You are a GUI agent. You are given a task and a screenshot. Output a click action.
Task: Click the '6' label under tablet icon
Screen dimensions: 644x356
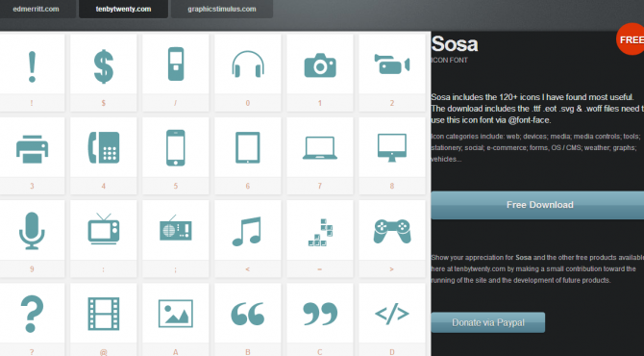coord(248,187)
